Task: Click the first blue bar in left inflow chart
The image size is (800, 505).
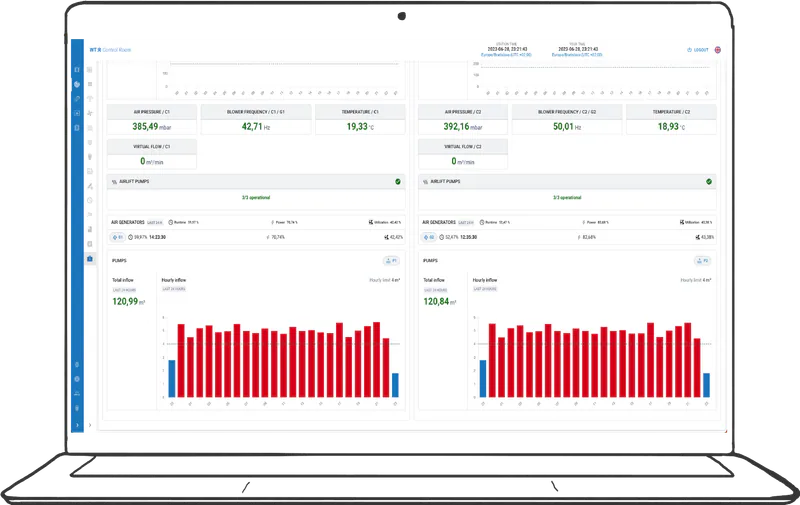Action: tap(171, 377)
